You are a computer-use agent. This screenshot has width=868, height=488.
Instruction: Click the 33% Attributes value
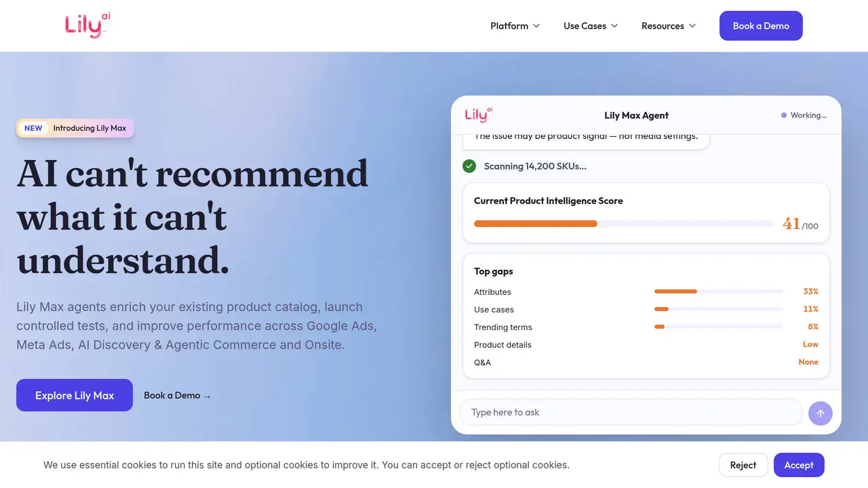[x=810, y=291]
